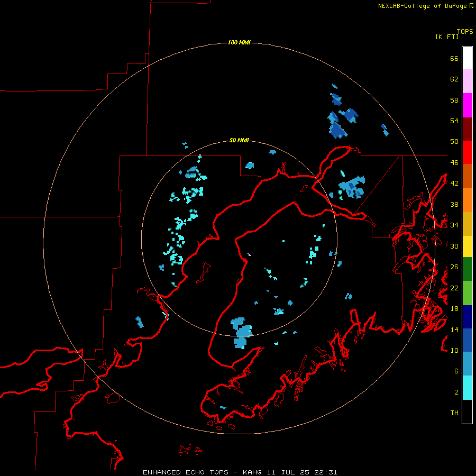Click the '50 NMI' range ring label
476x476 pixels.
(239, 140)
